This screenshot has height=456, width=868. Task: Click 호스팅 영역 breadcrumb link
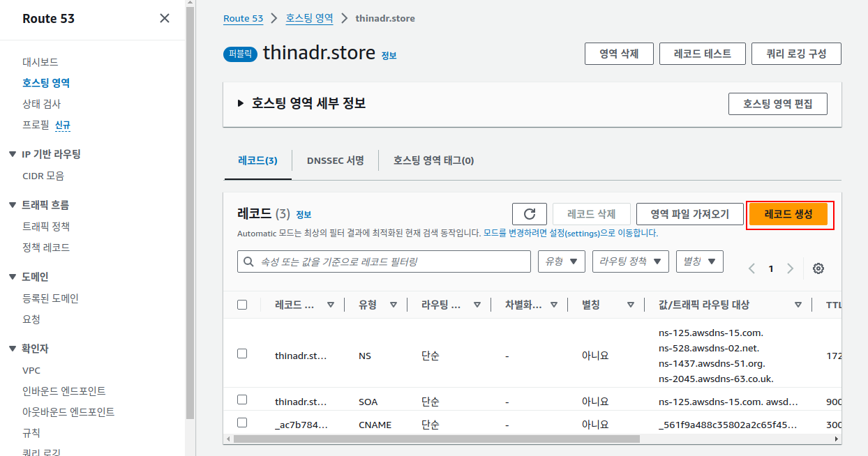point(310,18)
